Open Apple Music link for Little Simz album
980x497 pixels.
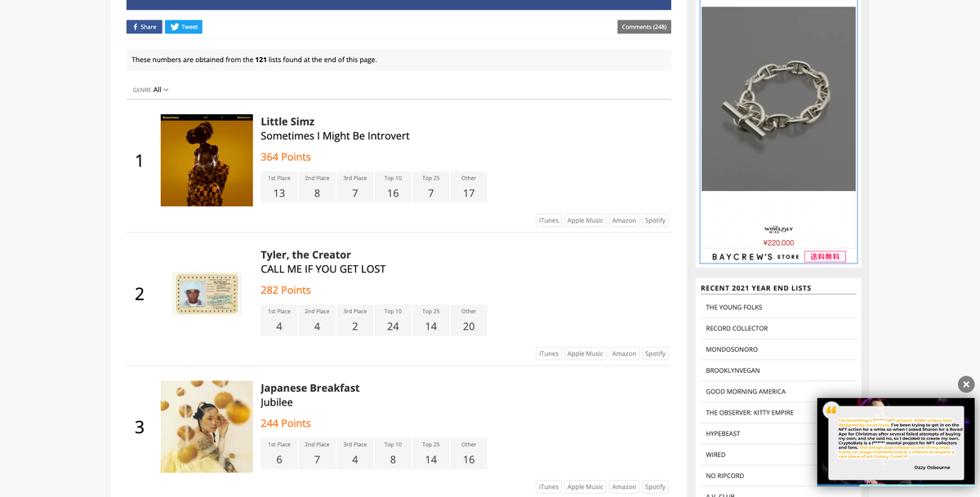coord(586,220)
